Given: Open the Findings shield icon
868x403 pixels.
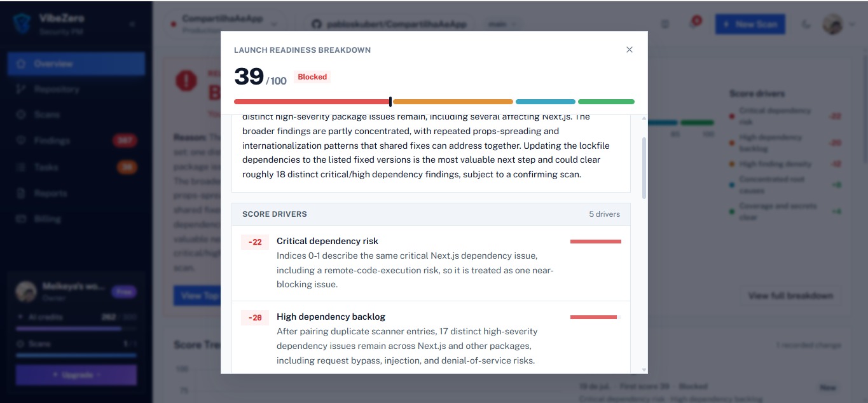Looking at the screenshot, I should point(22,140).
